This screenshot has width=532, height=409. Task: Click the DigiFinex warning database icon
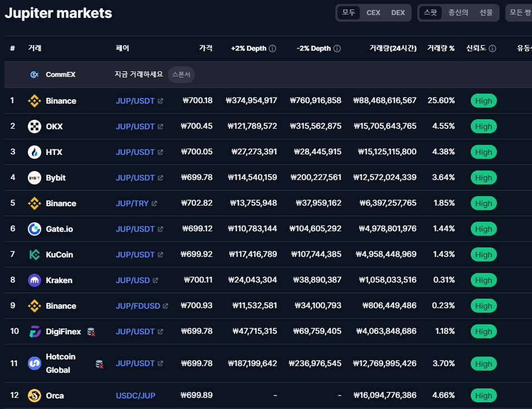91,332
